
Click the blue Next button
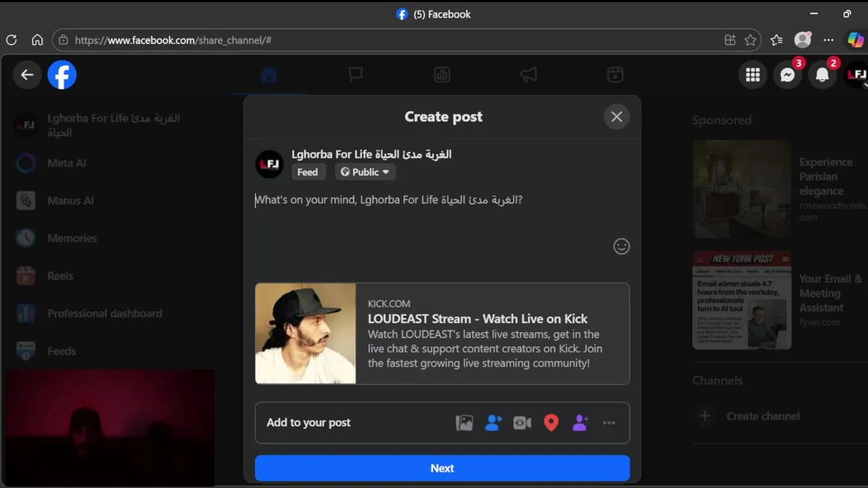(x=442, y=468)
